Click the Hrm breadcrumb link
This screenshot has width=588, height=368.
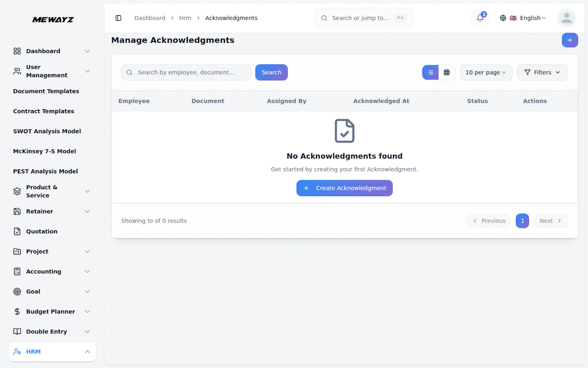click(185, 18)
